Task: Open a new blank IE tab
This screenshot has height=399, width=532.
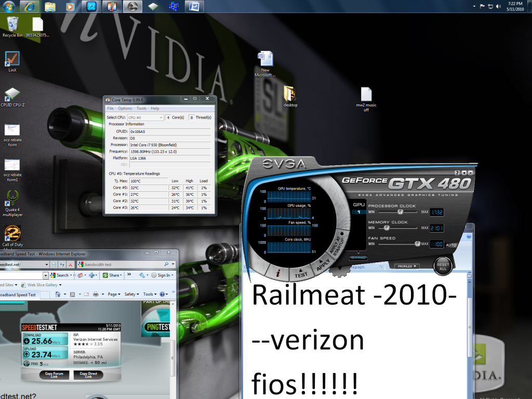Action: [x=45, y=295]
